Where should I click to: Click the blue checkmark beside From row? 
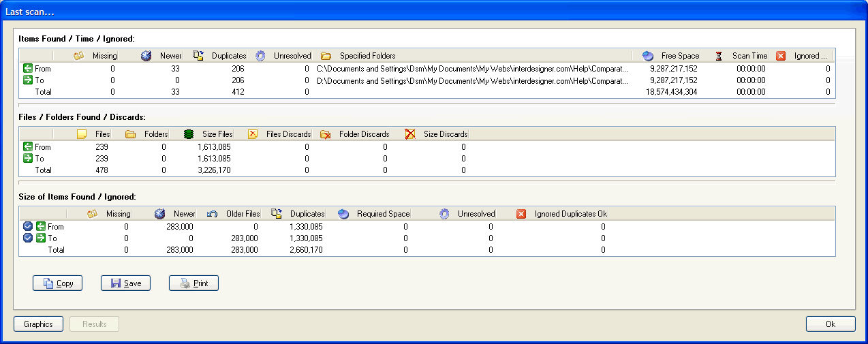[28, 227]
